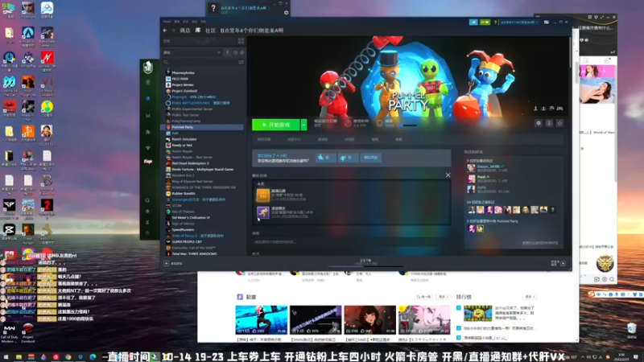This screenshot has width=644, height=362.
Task: Open the Steam username profile tab
Action: (252, 31)
